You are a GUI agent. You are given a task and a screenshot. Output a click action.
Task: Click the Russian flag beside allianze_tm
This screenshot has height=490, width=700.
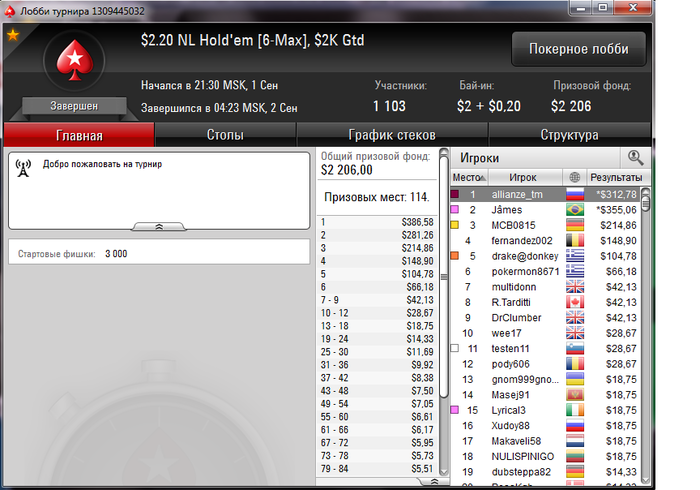(575, 195)
